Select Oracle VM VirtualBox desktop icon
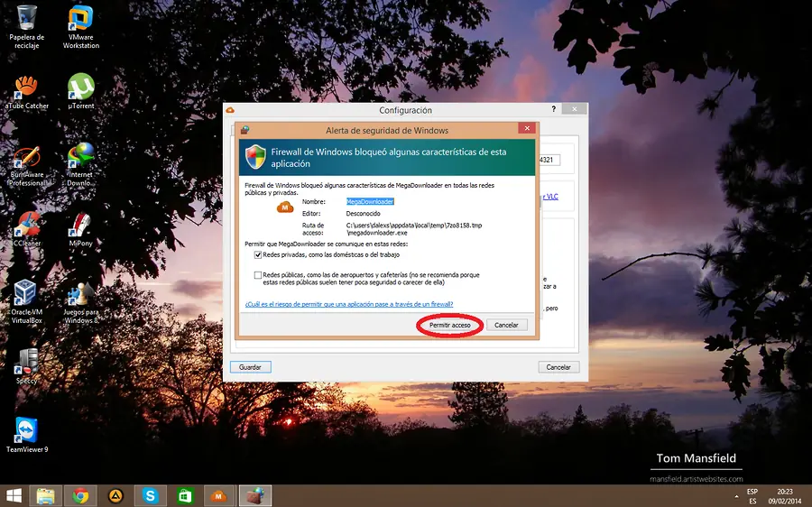Screen dimensions: 812x507 click(26, 302)
